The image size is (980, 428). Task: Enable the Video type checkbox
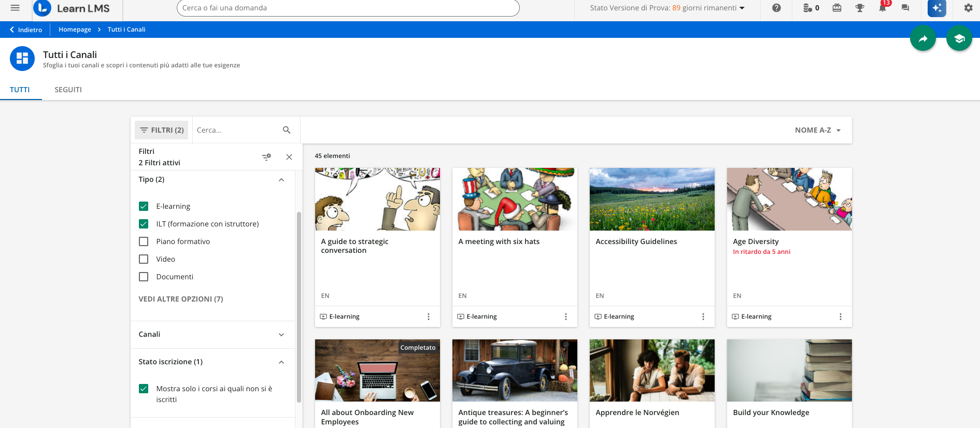[x=144, y=259]
